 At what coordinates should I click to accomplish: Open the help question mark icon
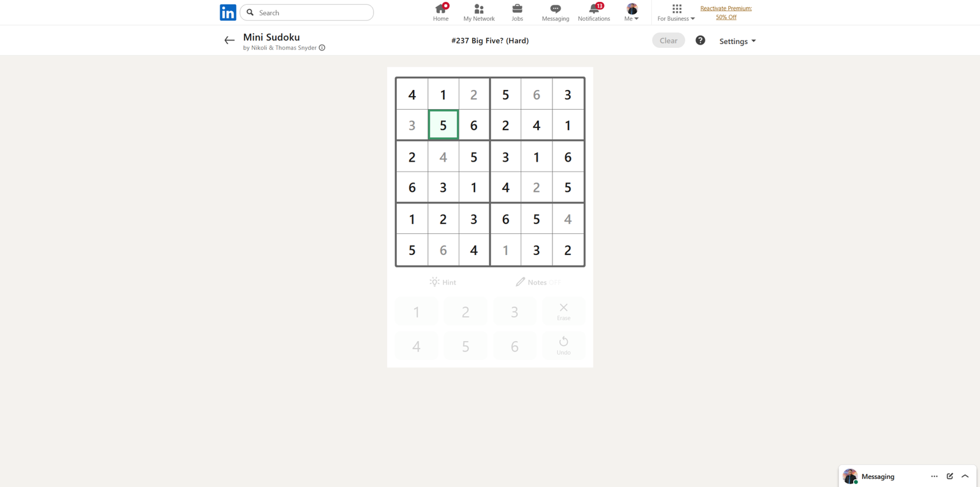tap(700, 40)
